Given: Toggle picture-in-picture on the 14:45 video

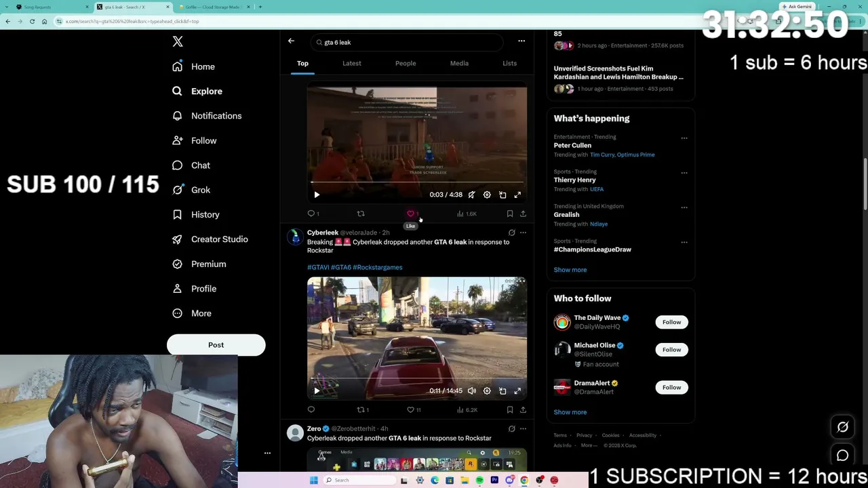Looking at the screenshot, I should tap(502, 390).
